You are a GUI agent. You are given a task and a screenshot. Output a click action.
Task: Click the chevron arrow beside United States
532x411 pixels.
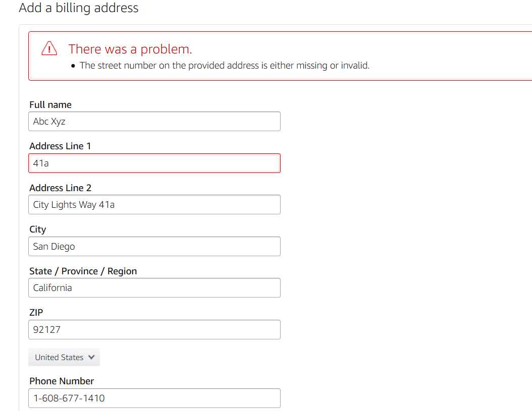[x=91, y=357]
